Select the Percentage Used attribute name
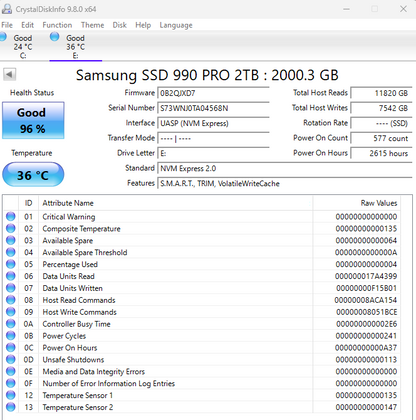Viewport: 416px width, 420px height. coord(70,265)
